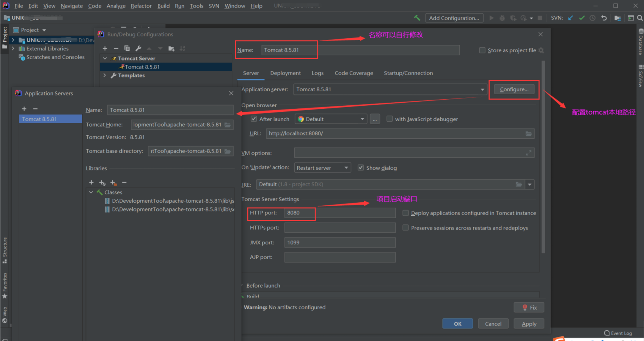Expand External Libraries in Project tree
The height and width of the screenshot is (341, 644).
click(x=13, y=48)
